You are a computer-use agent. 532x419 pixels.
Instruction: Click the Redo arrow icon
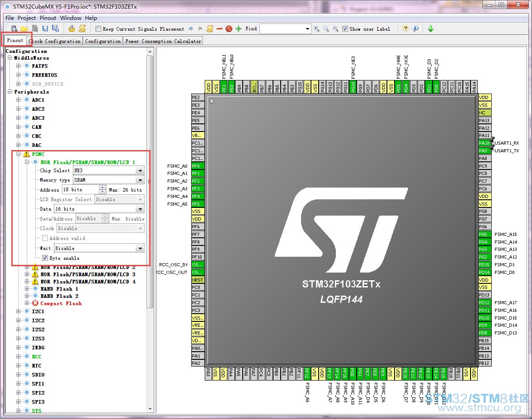coord(200,29)
